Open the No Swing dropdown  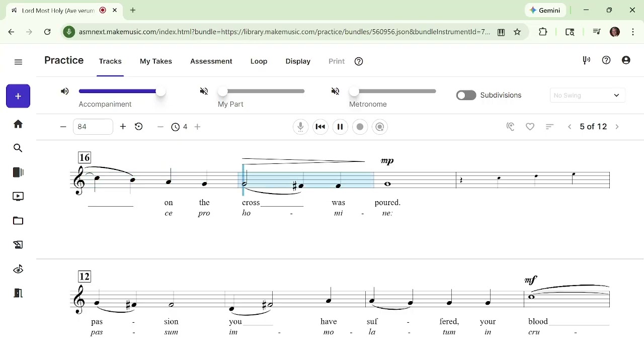point(587,95)
